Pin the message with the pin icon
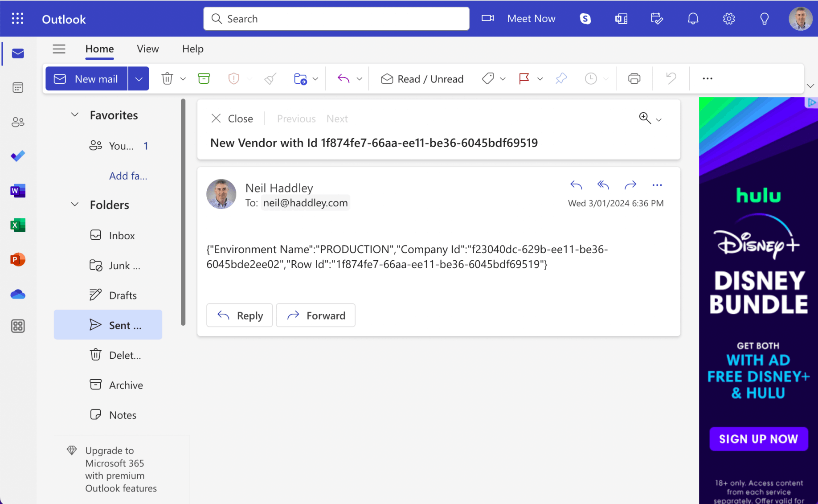The image size is (818, 504). [x=561, y=79]
